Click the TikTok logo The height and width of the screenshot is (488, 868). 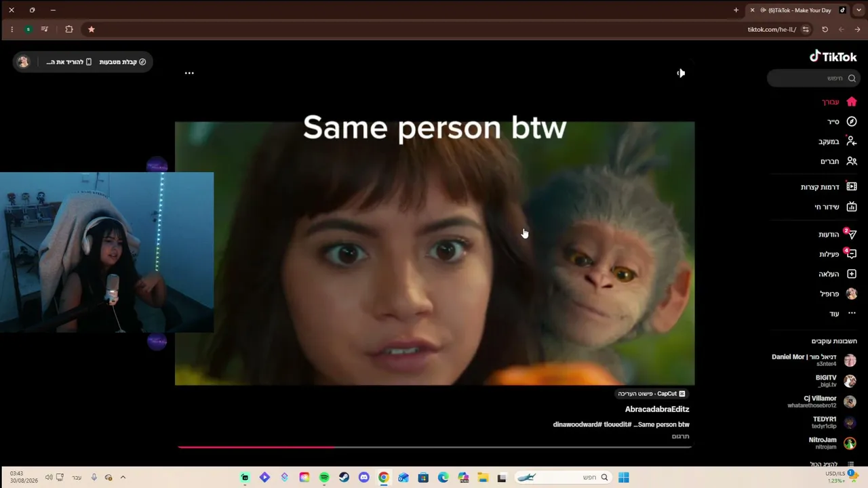click(833, 56)
